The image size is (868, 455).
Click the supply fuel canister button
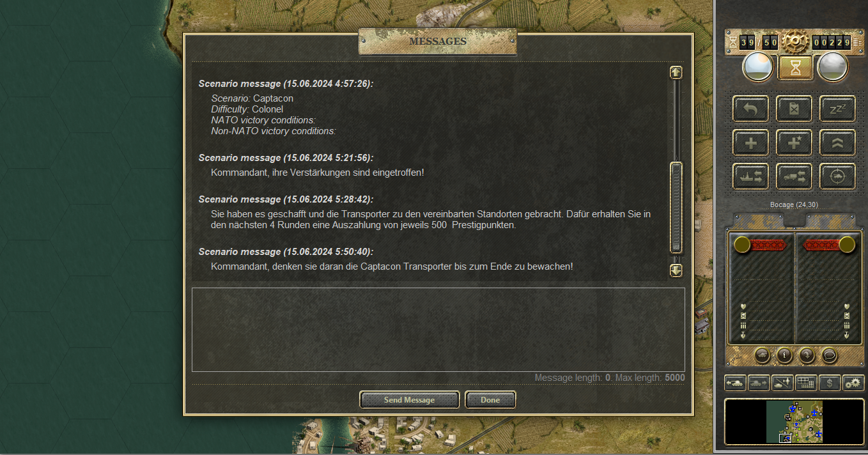coord(794,109)
